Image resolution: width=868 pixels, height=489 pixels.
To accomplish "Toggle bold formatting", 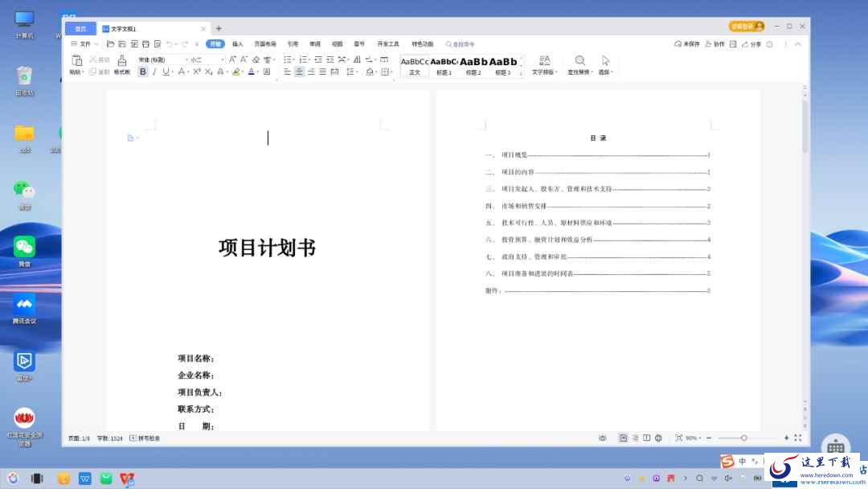I will click(143, 72).
